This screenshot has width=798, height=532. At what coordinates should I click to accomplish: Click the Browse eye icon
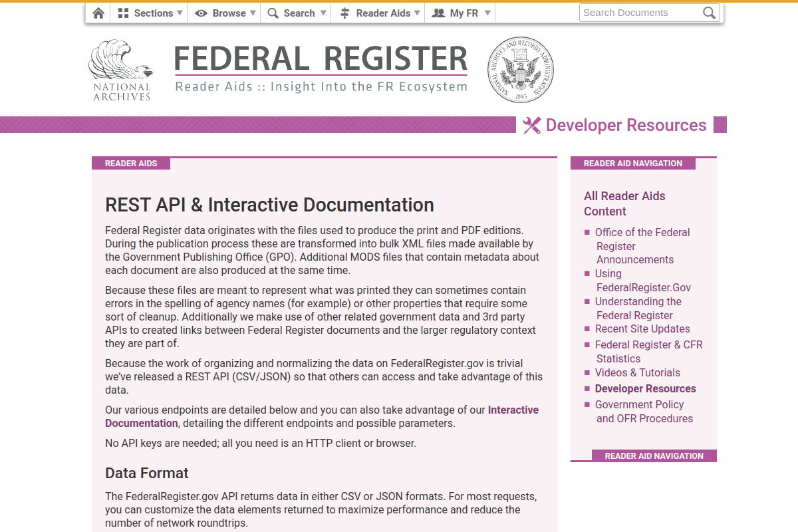coord(201,13)
